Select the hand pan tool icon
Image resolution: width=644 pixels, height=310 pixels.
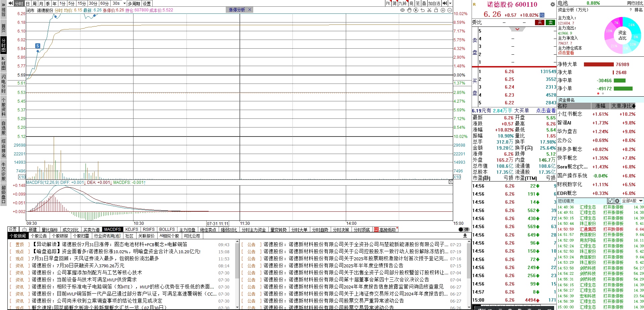[409, 10]
